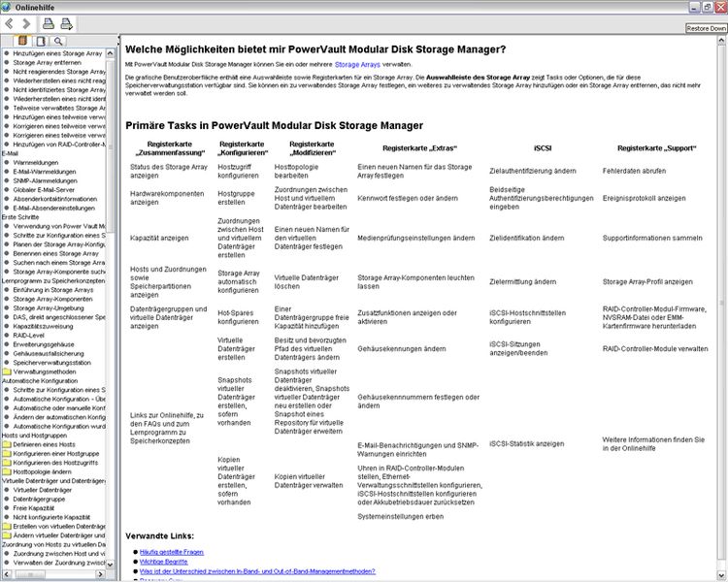Viewport: 728px width, 582px height.
Task: Open folder icon of Erstellen von virtuellen Datenträge
Action: (7, 527)
